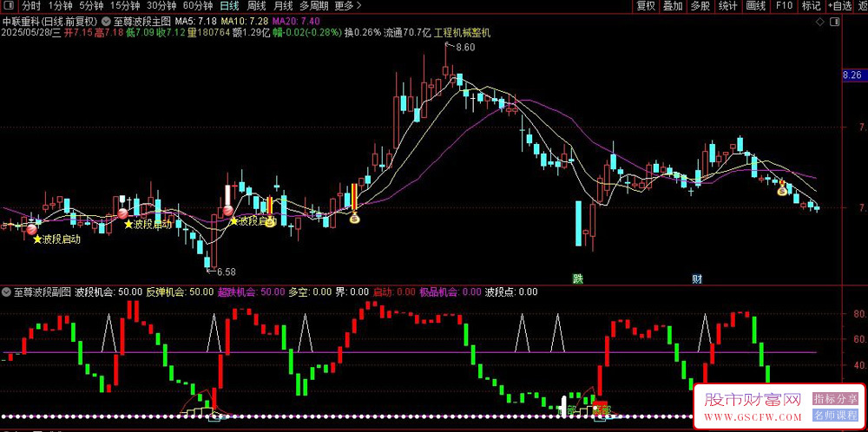Switch to 月线 monthly chart

coord(284,6)
